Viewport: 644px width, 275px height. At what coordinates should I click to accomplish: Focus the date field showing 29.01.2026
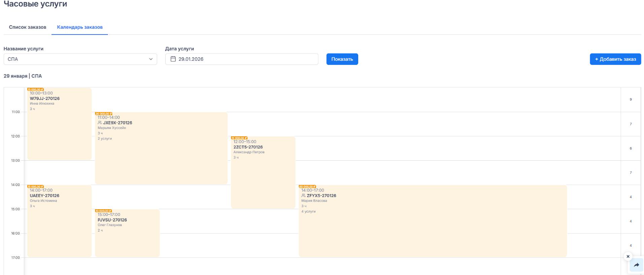[244, 59]
